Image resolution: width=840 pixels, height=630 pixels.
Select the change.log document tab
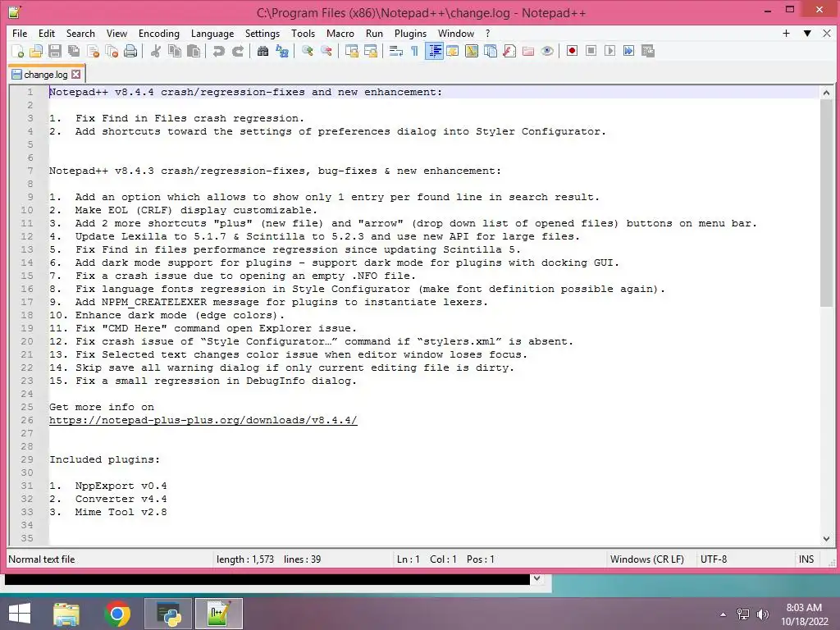pyautogui.click(x=46, y=75)
